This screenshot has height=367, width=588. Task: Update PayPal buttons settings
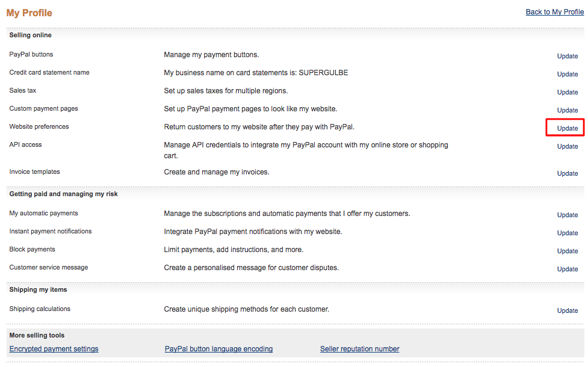coord(568,56)
